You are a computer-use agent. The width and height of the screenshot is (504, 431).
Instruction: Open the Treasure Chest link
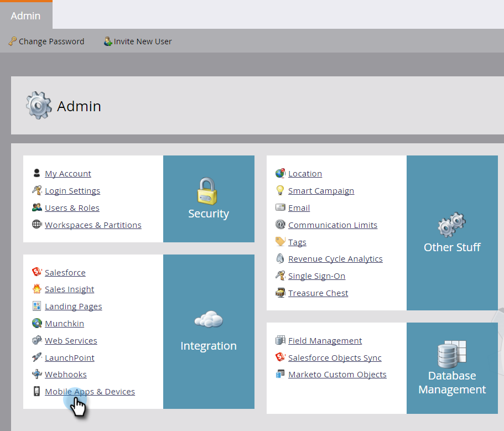click(318, 293)
